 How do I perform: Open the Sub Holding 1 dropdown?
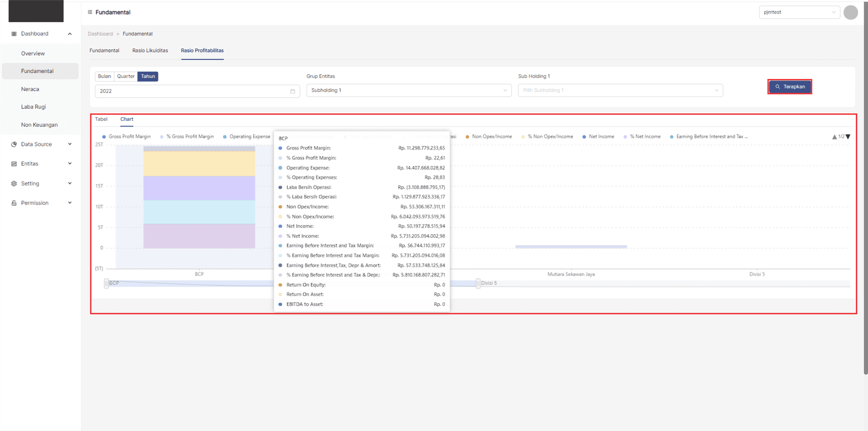[x=620, y=90]
